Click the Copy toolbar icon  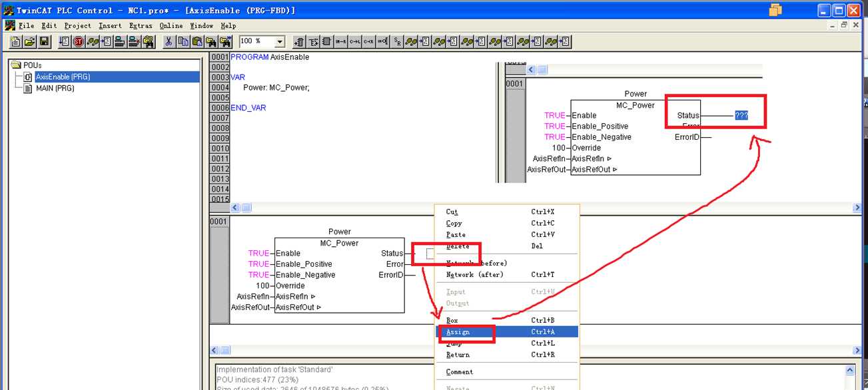[x=182, y=42]
